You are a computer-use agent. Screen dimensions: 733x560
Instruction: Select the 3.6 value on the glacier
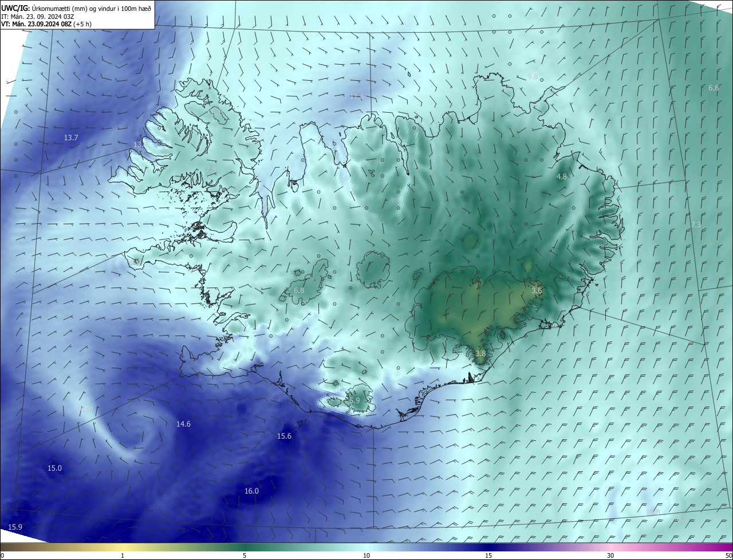click(537, 291)
